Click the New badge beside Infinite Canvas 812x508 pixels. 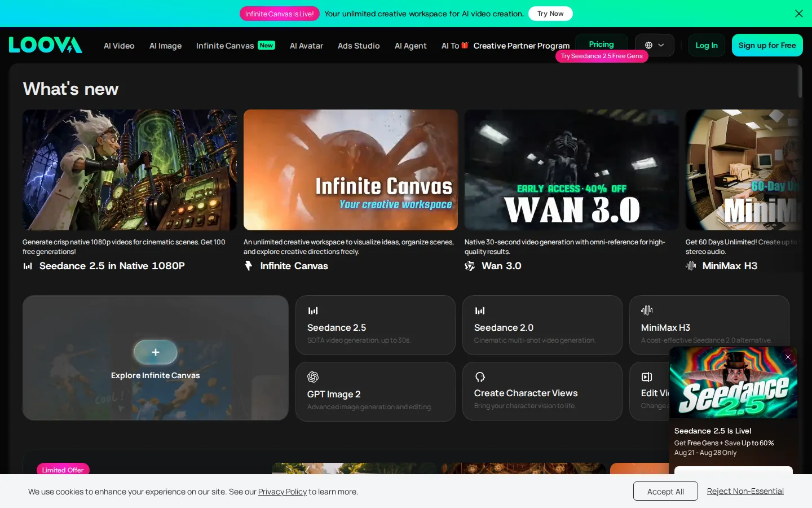click(266, 45)
